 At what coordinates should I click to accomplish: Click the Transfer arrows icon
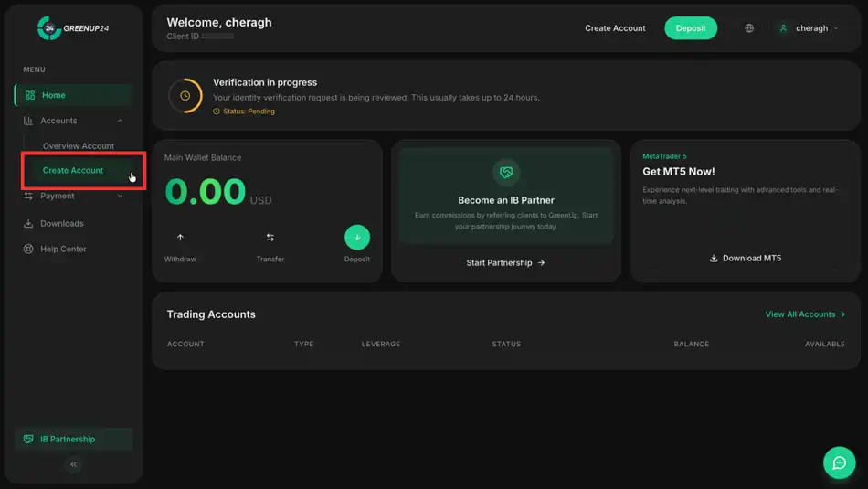point(270,238)
